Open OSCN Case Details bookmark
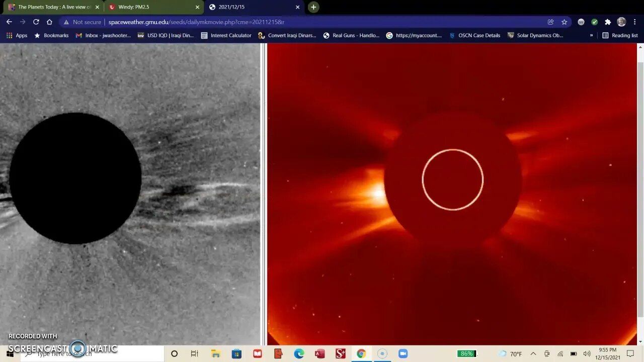The width and height of the screenshot is (644, 362). pyautogui.click(x=474, y=36)
